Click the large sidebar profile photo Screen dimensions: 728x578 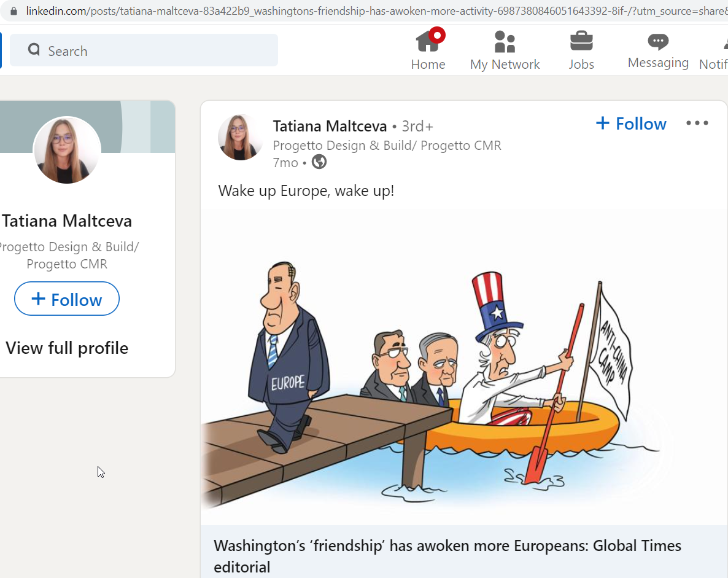coord(68,150)
